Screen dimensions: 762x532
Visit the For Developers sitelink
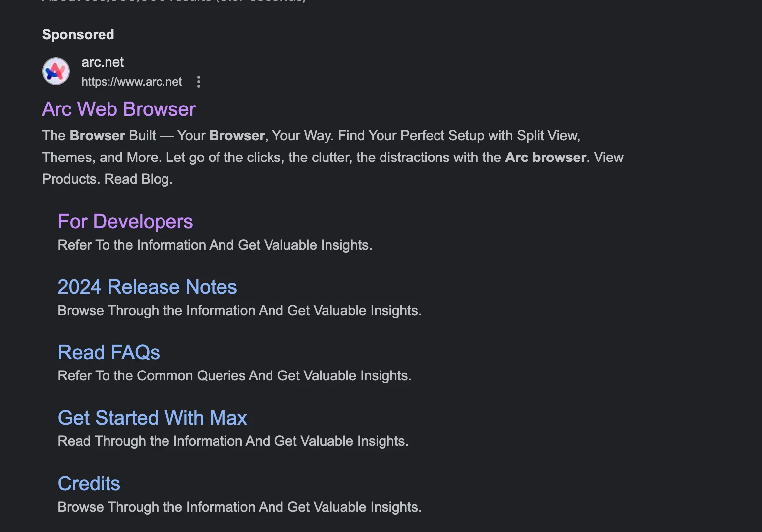pyautogui.click(x=125, y=222)
